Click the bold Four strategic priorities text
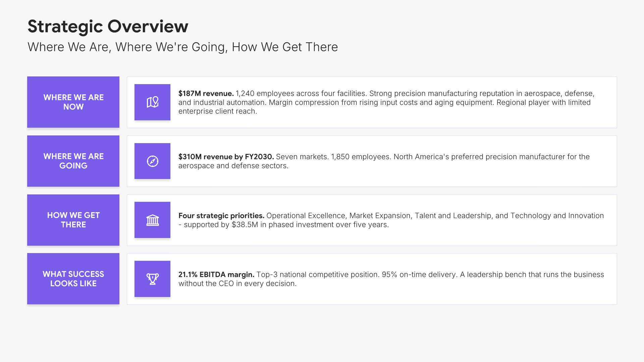 [221, 216]
